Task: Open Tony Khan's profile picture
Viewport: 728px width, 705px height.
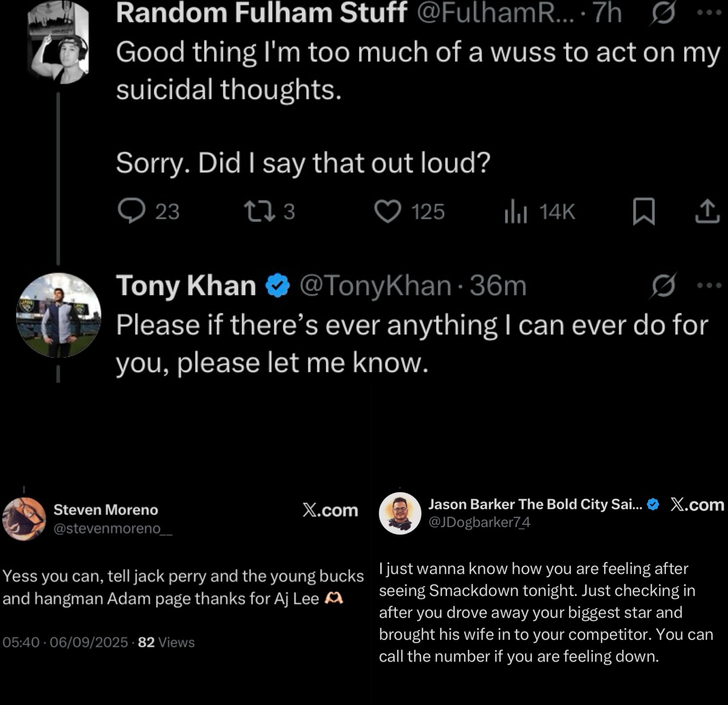Action: pos(59,316)
